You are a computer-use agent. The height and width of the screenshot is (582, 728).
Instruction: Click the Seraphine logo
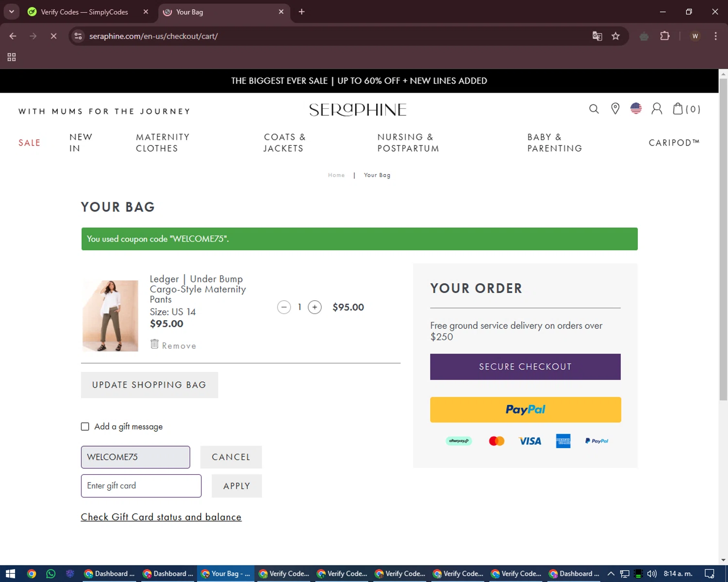coord(358,110)
